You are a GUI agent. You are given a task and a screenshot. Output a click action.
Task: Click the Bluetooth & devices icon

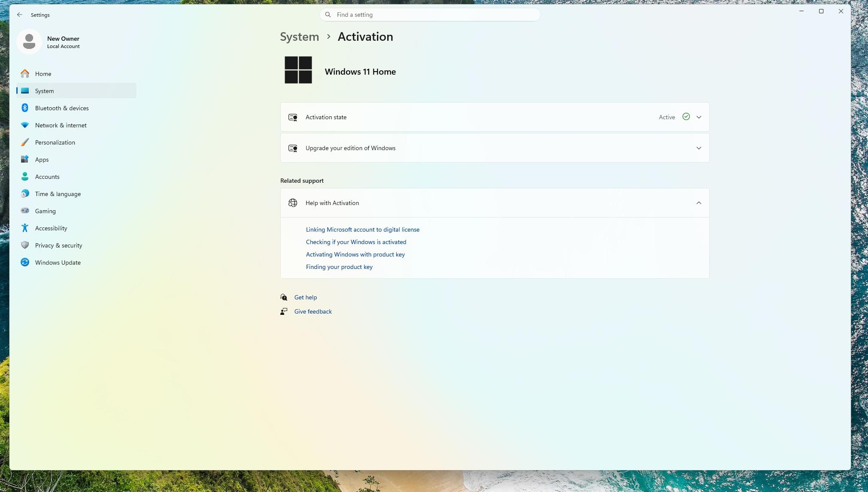[25, 108]
